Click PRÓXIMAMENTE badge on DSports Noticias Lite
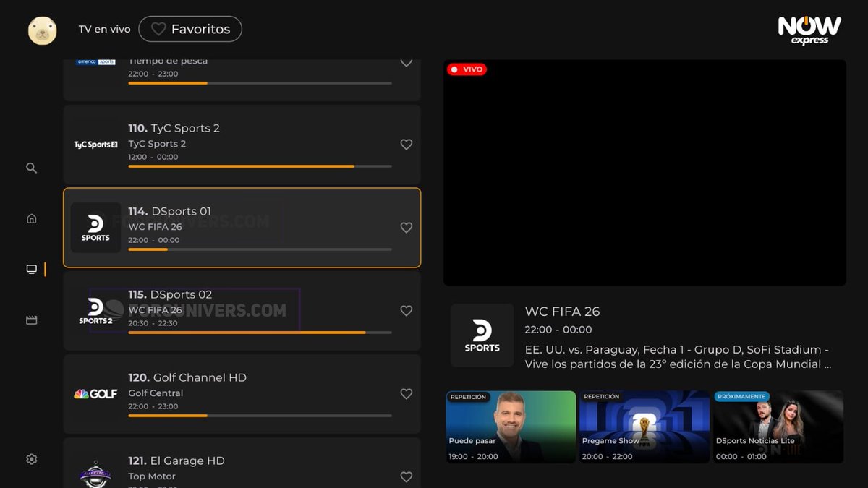 coord(741,397)
